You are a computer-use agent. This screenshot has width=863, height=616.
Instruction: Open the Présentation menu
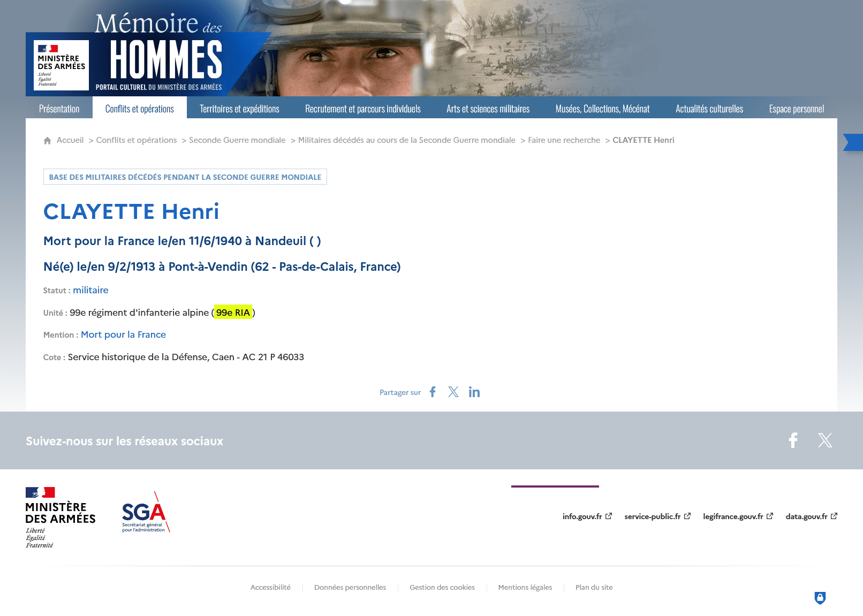pyautogui.click(x=59, y=109)
